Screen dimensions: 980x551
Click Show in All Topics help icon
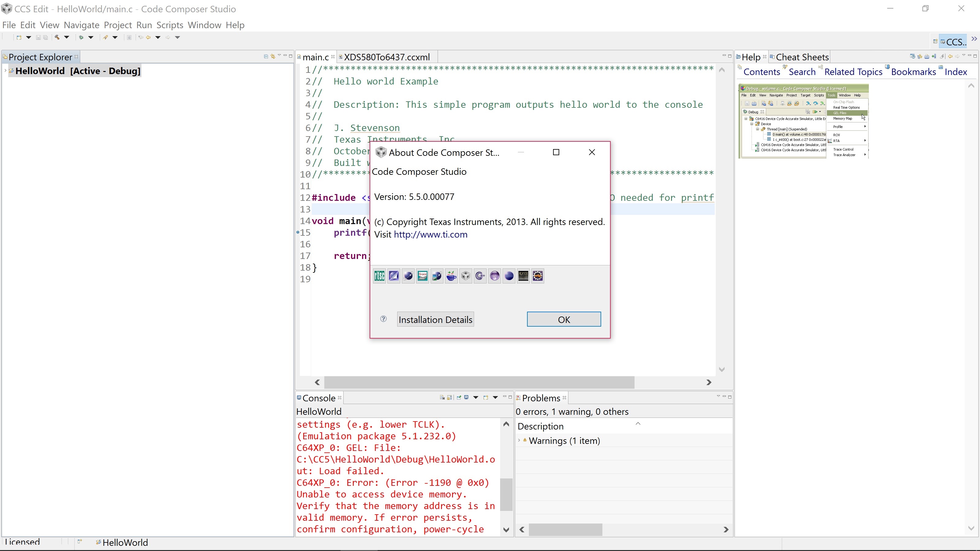tap(920, 56)
